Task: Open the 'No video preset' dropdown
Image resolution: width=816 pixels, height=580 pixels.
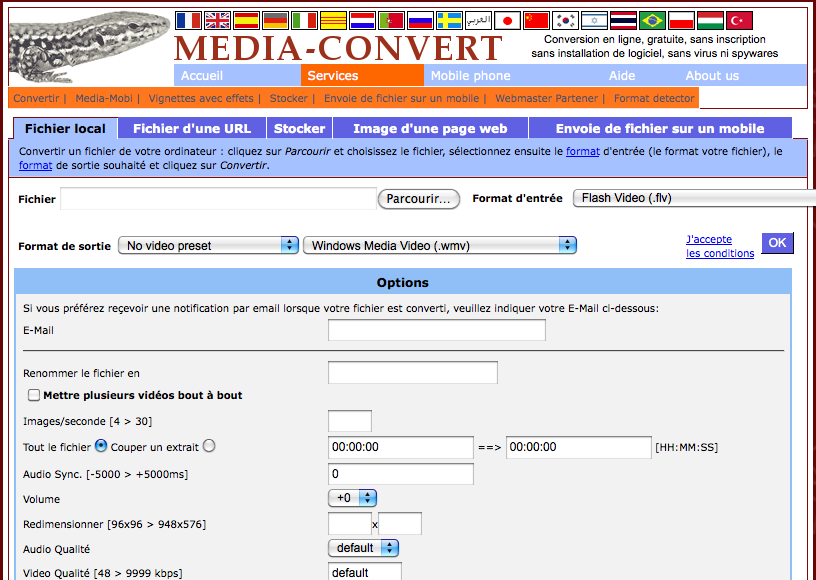Action: [x=208, y=246]
